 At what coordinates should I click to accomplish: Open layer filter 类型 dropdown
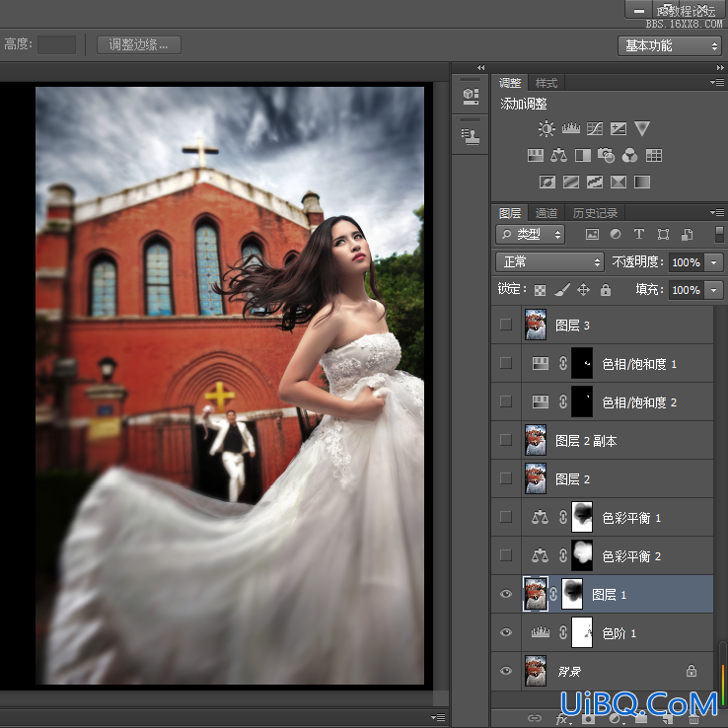(530, 235)
